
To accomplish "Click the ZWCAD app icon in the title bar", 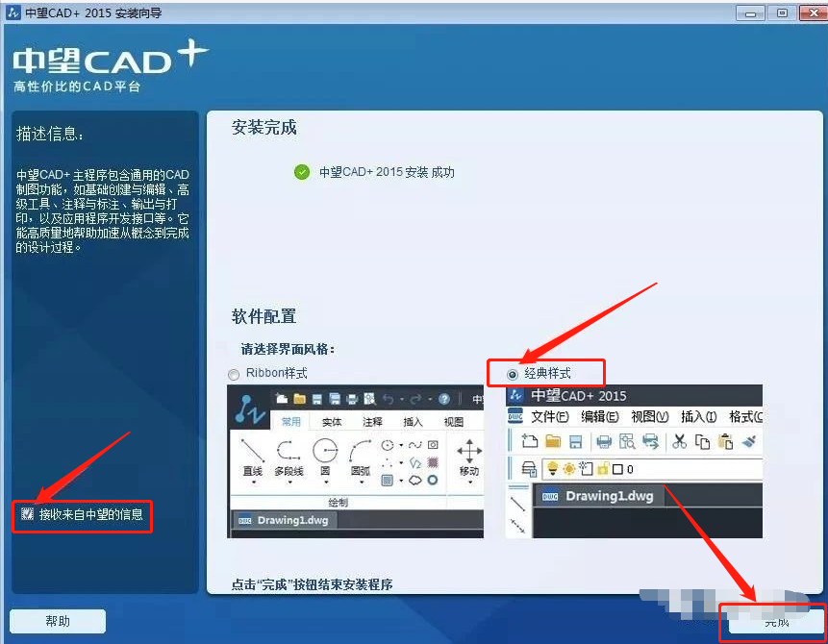I will [x=13, y=12].
